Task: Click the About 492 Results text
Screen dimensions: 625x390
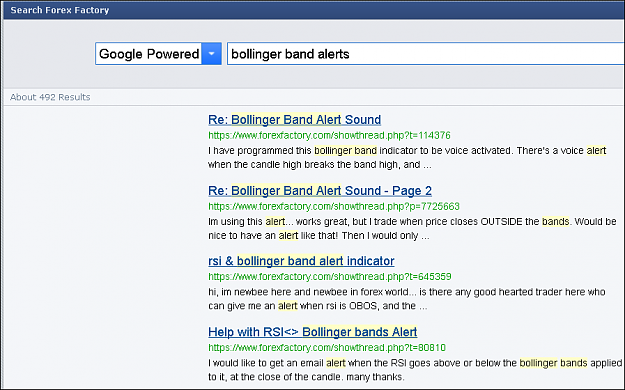Action: point(50,97)
